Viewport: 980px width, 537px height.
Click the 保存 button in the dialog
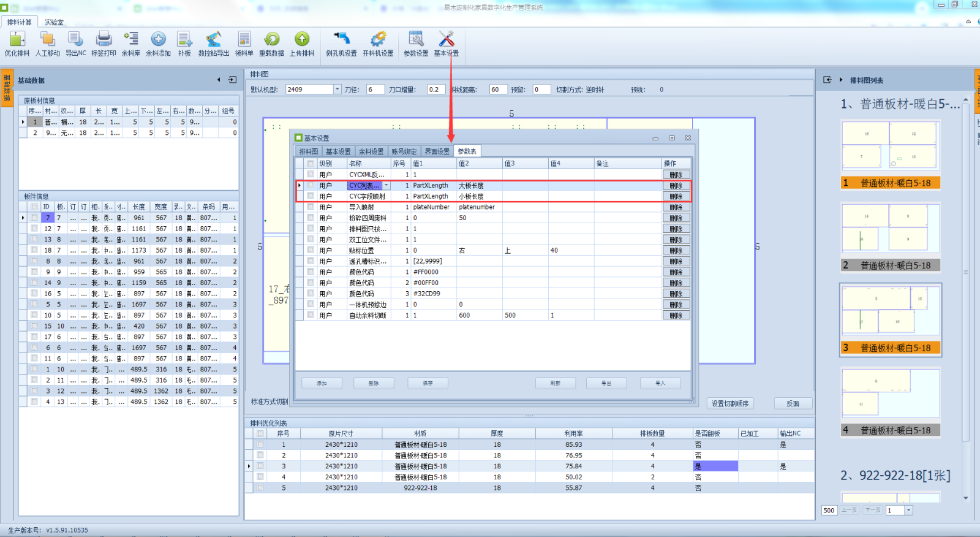click(428, 383)
